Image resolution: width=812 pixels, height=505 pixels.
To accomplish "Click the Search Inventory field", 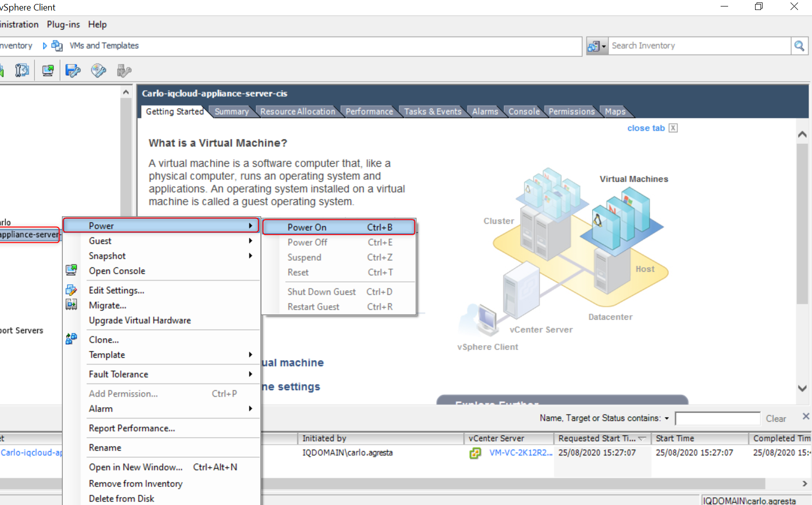I will [700, 45].
